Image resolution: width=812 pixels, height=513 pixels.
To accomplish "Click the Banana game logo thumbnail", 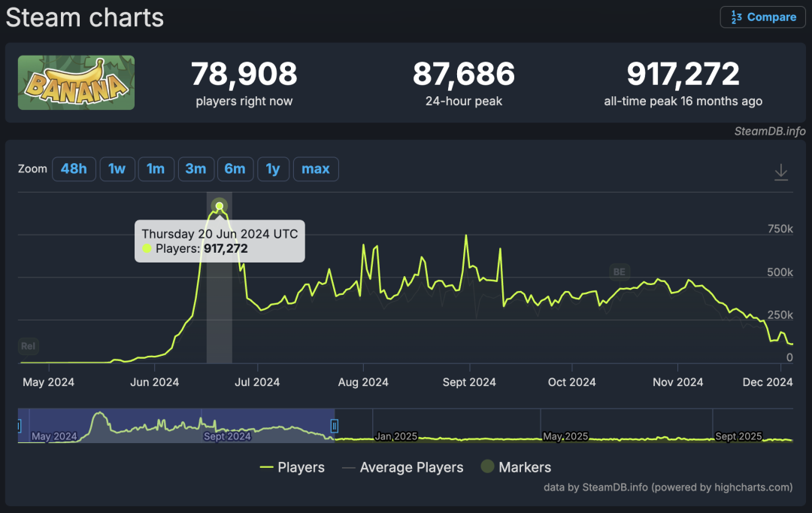I will coord(76,83).
